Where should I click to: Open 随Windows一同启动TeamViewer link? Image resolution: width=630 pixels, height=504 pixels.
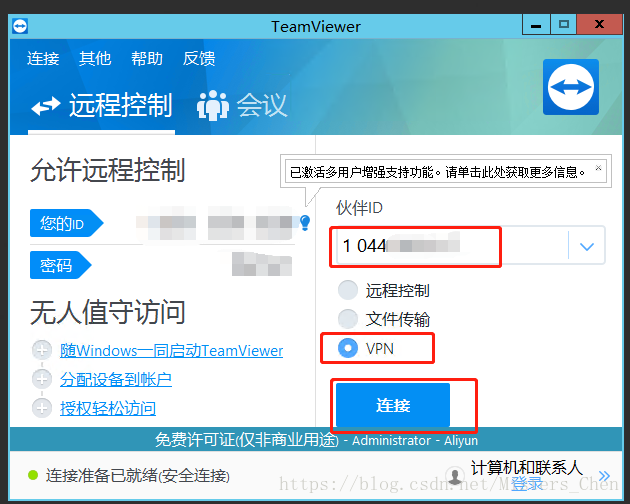(172, 351)
